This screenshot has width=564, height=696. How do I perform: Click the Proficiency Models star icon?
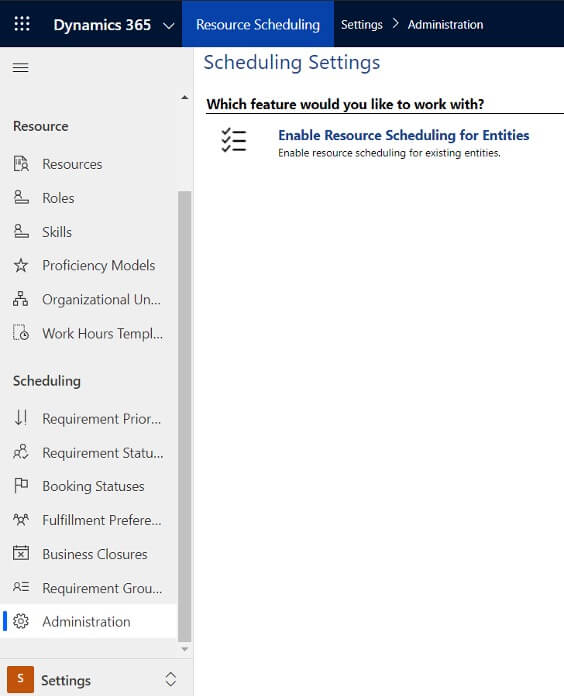[x=21, y=265]
